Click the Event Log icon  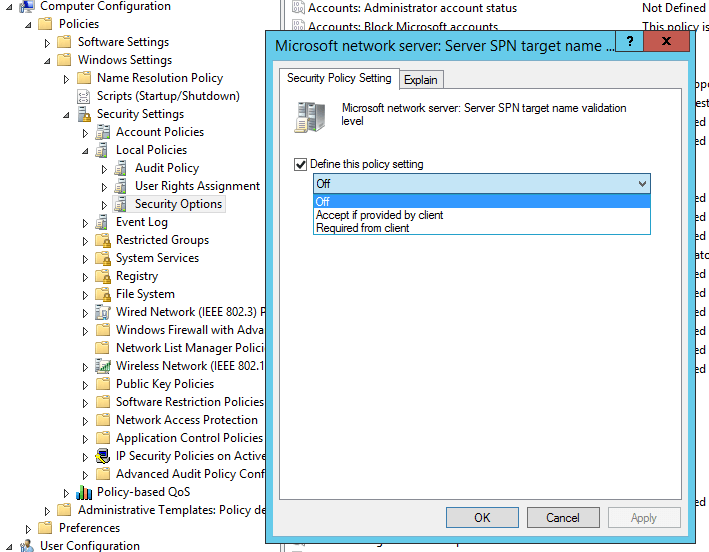(x=103, y=222)
